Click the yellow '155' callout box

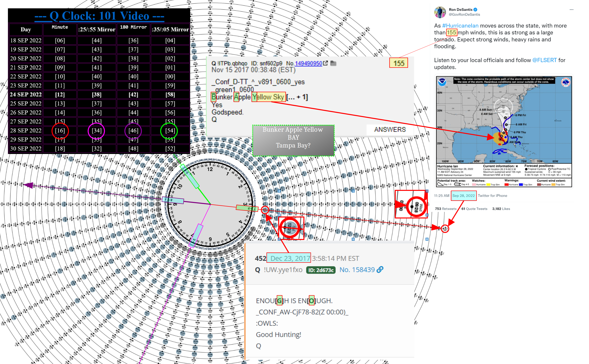398,63
